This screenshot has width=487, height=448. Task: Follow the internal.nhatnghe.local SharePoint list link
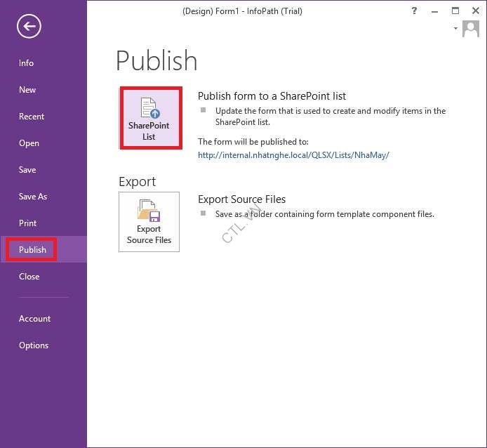(293, 155)
